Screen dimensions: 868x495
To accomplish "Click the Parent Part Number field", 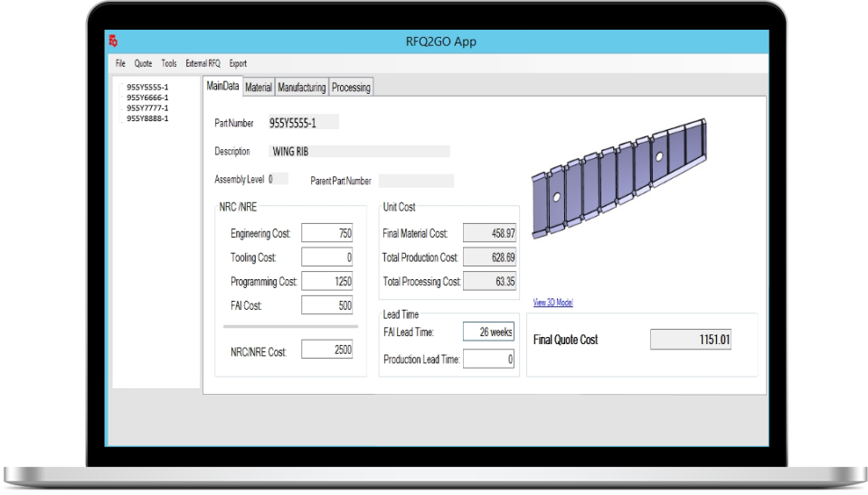I will [x=416, y=181].
